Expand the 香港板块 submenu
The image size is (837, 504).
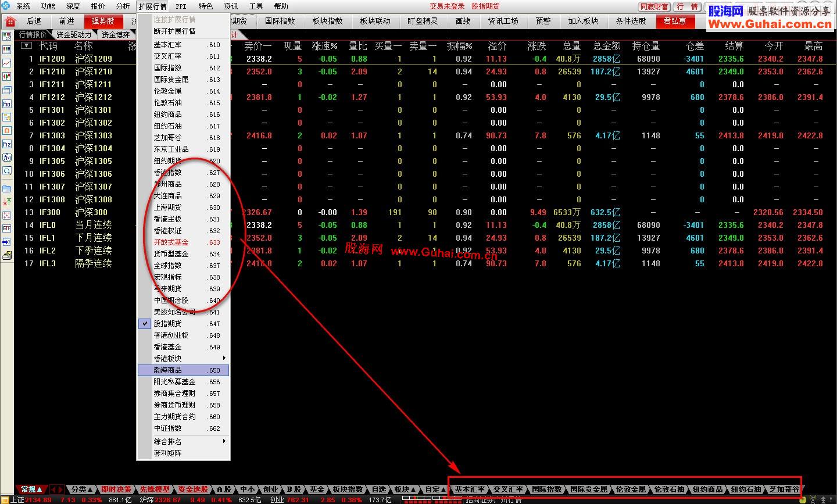pyautogui.click(x=183, y=359)
